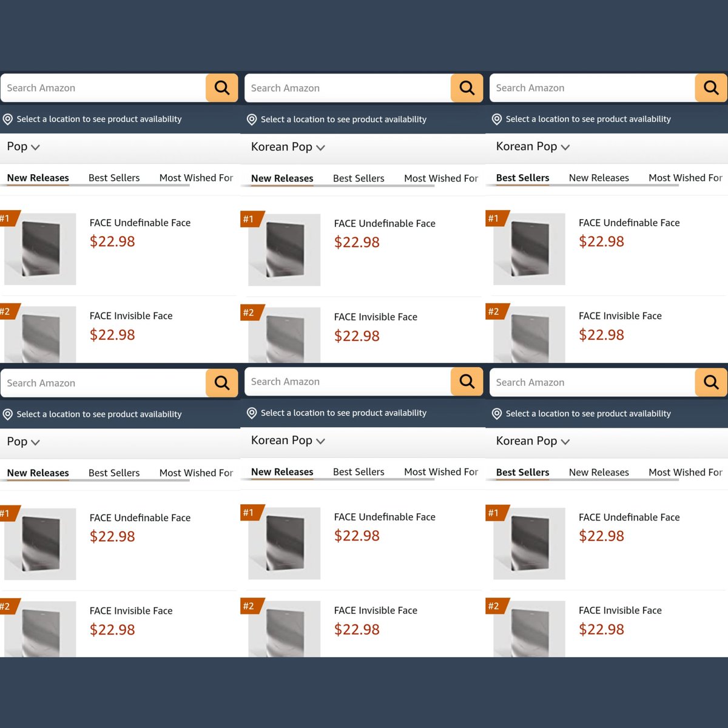Expand Korean Pop dropdown above lower Best Sellers tab

coord(533,441)
